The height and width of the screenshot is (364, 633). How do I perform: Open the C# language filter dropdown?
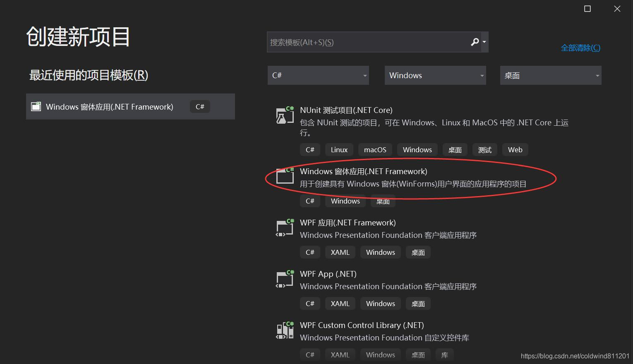pos(318,75)
